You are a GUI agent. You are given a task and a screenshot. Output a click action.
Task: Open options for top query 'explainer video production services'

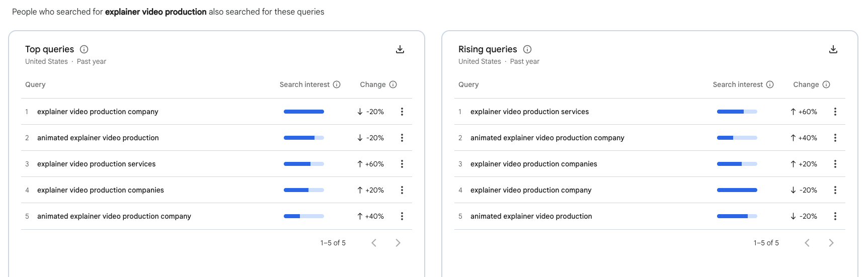402,164
